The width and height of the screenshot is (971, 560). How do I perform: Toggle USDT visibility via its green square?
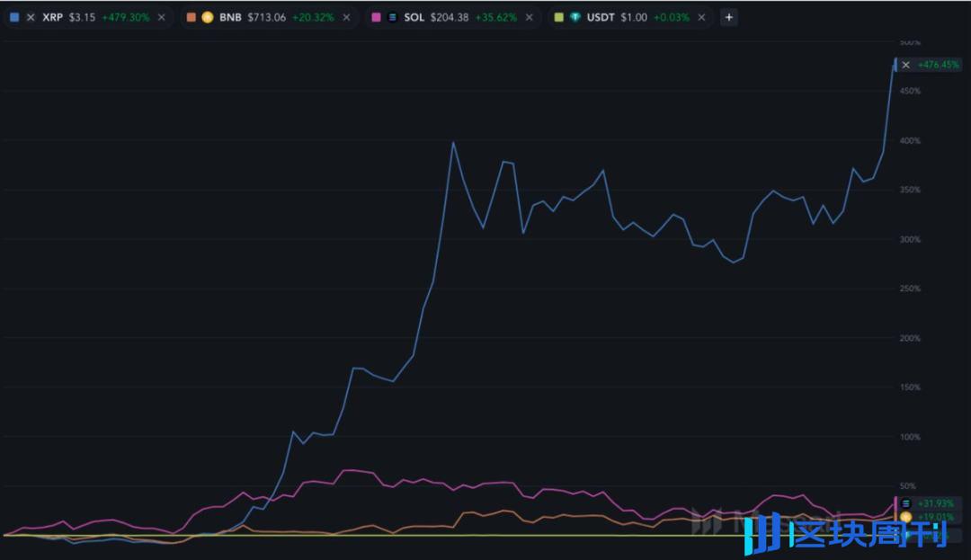(x=556, y=16)
